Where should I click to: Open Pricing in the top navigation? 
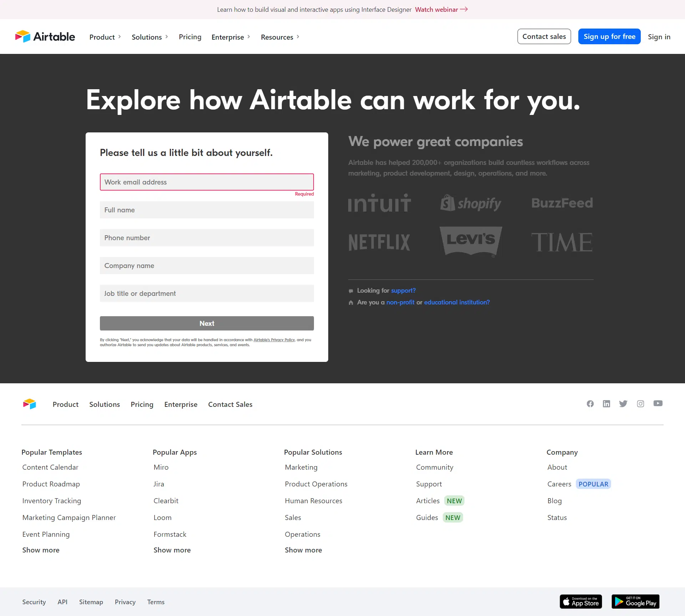click(190, 37)
